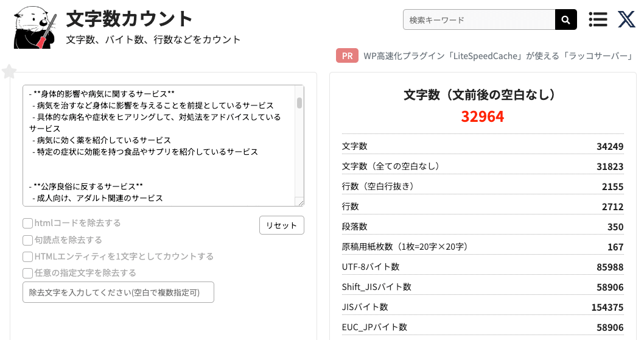Click the red PR badge
Screen dimensions: 644x340
tap(346, 56)
